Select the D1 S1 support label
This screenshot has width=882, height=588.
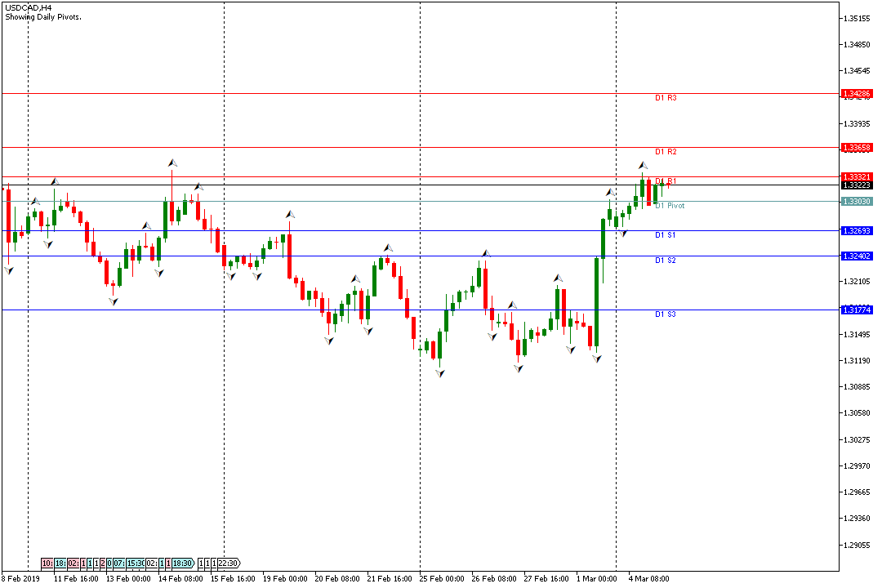pyautogui.click(x=666, y=235)
